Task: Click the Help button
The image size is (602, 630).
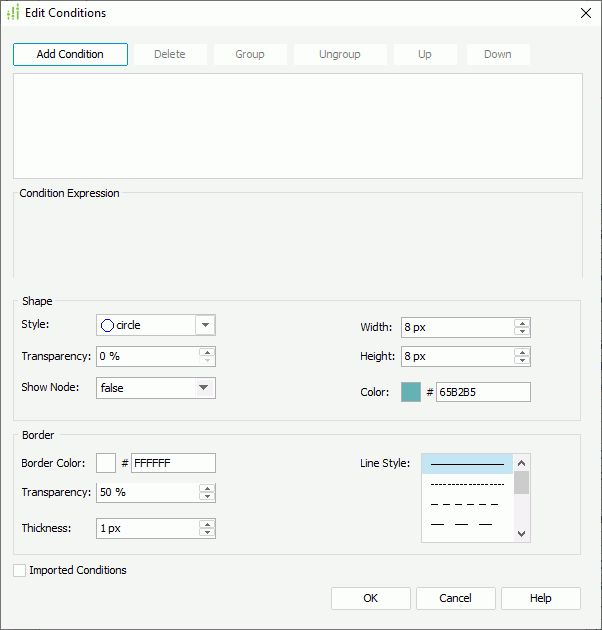Action: [541, 598]
